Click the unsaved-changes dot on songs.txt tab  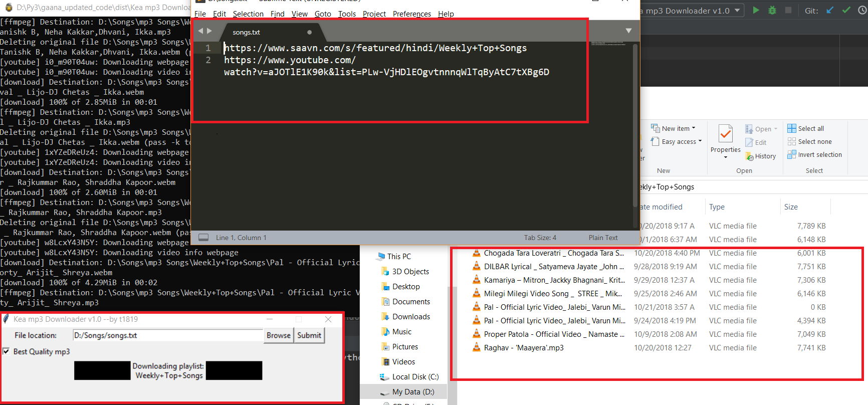[310, 32]
